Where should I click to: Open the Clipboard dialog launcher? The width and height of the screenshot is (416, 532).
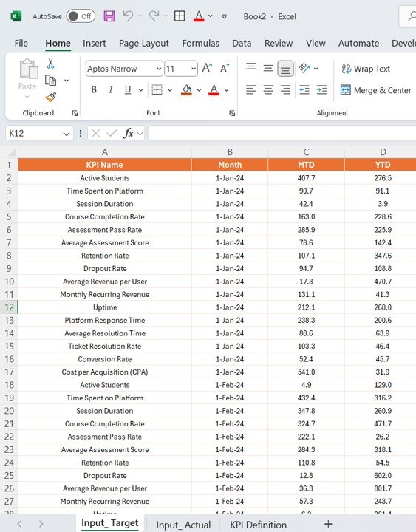coord(75,113)
